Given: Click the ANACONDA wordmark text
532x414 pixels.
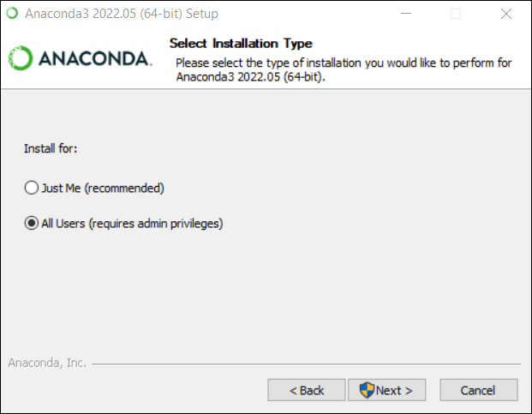Looking at the screenshot, I should coord(95,58).
